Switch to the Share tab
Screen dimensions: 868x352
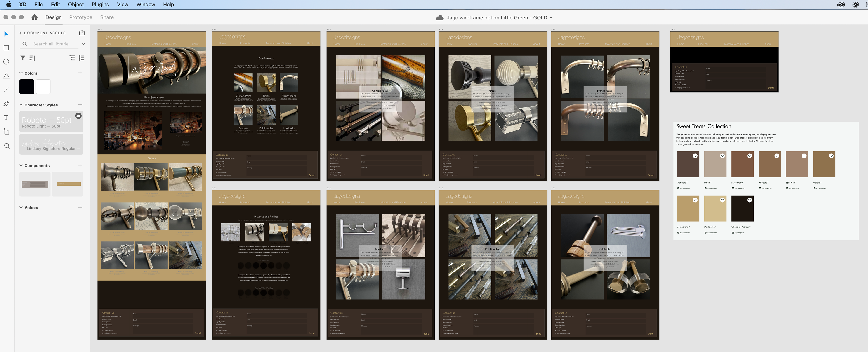click(x=107, y=17)
